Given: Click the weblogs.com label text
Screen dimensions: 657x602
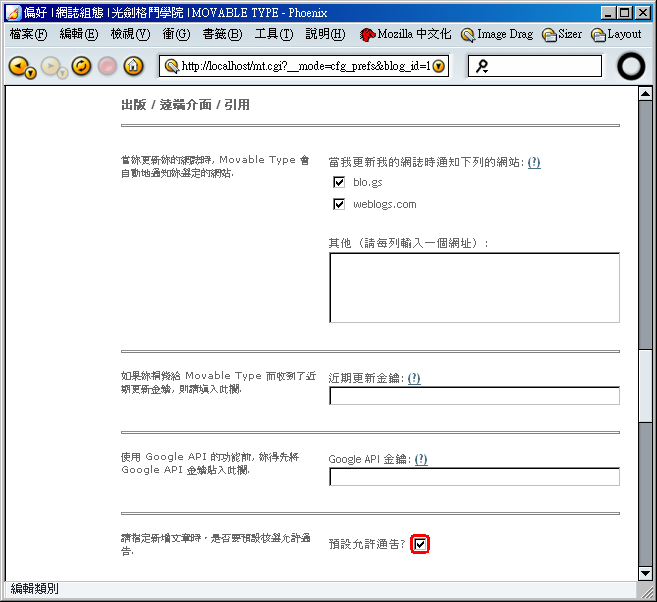Looking at the screenshot, I should [x=385, y=204].
